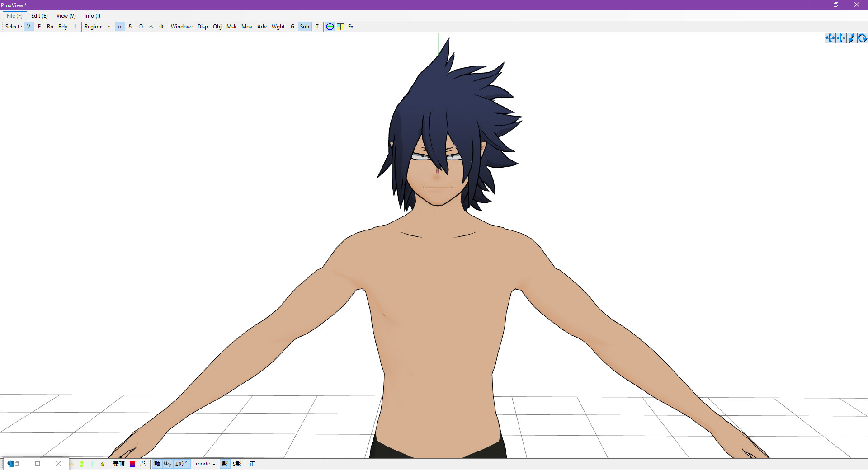Click the green bone display icon
The image size is (868, 470).
pyautogui.click(x=82, y=464)
